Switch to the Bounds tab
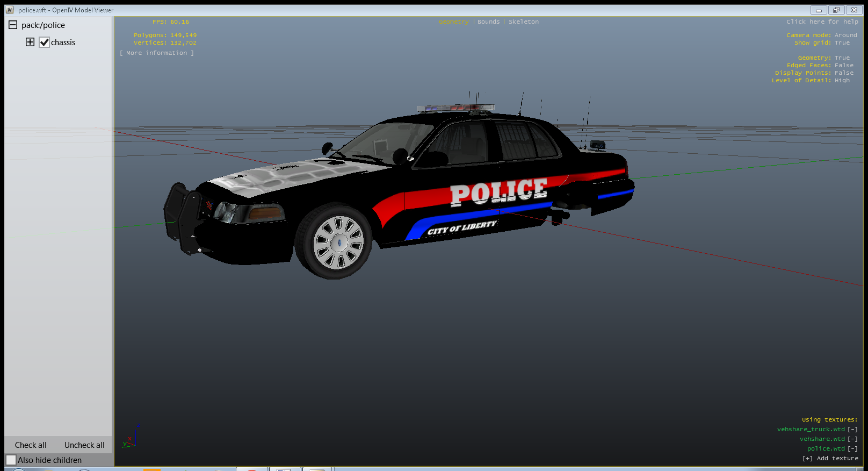 488,22
